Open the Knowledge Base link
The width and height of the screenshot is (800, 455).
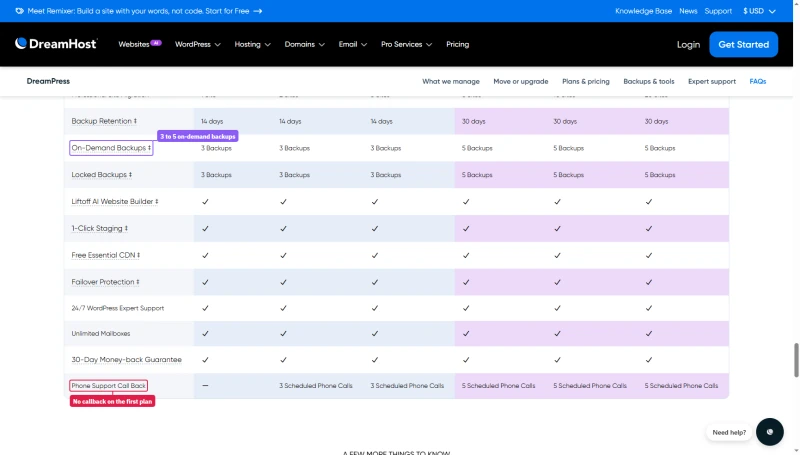(x=643, y=11)
